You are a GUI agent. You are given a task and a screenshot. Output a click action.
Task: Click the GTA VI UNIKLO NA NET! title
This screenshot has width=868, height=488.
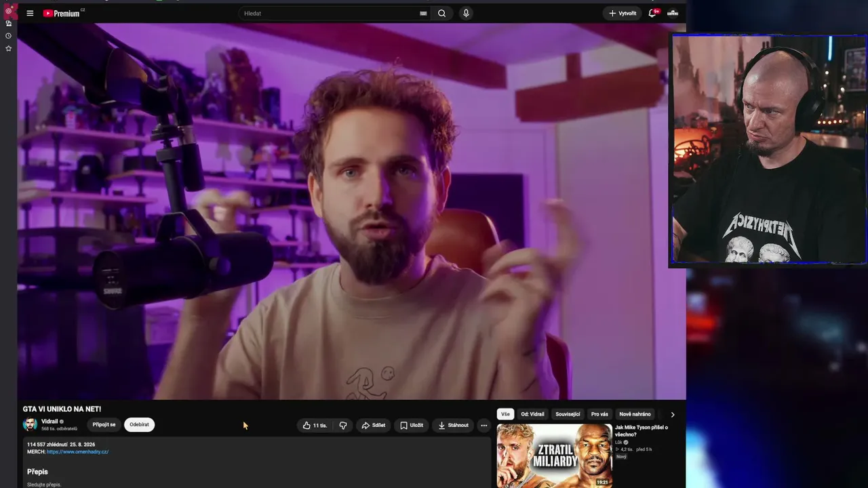coord(62,409)
